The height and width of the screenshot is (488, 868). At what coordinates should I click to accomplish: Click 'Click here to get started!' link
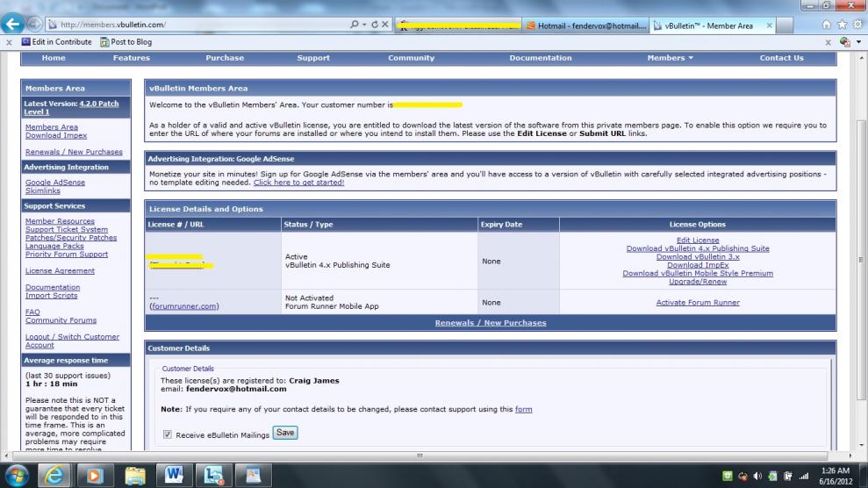299,182
